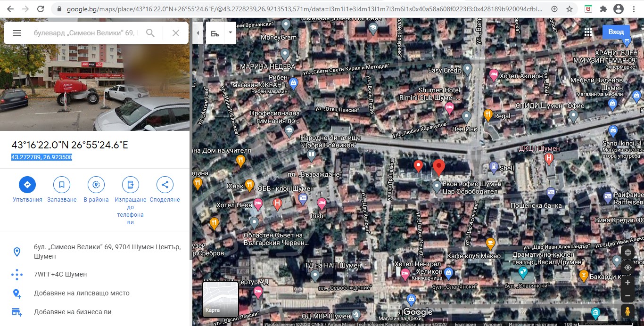Open the Chrome three-dot menu
Viewport: 644px width, 326px height.
coord(634,9)
